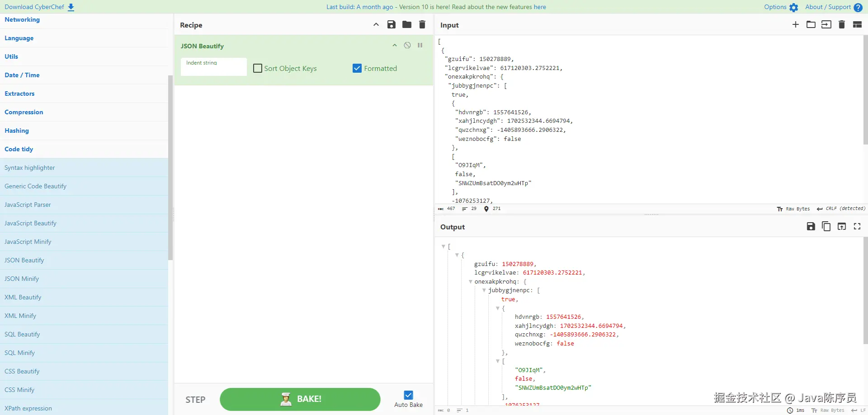This screenshot has height=415, width=868.
Task: Select the JavaScript Parser operation
Action: click(84, 205)
